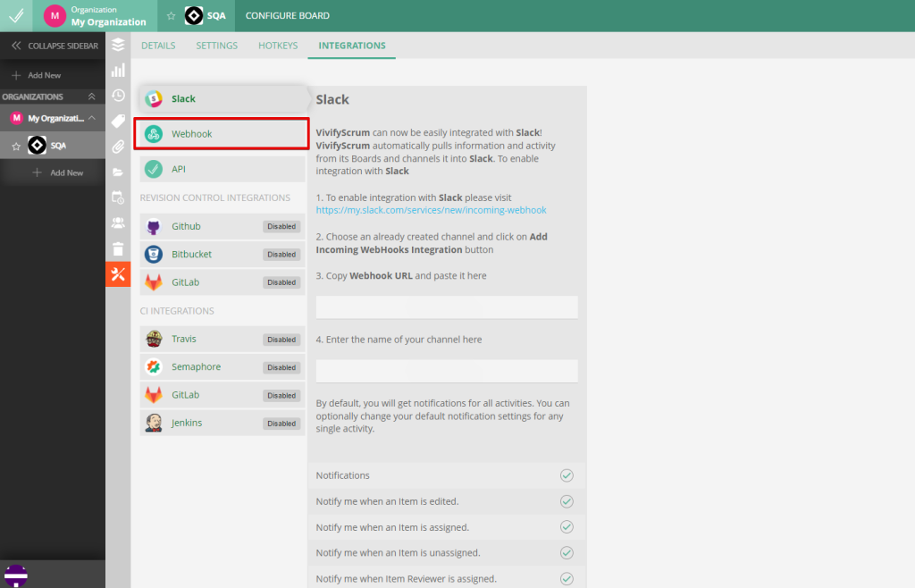Open the team members people icon
915x588 pixels.
pyautogui.click(x=118, y=223)
